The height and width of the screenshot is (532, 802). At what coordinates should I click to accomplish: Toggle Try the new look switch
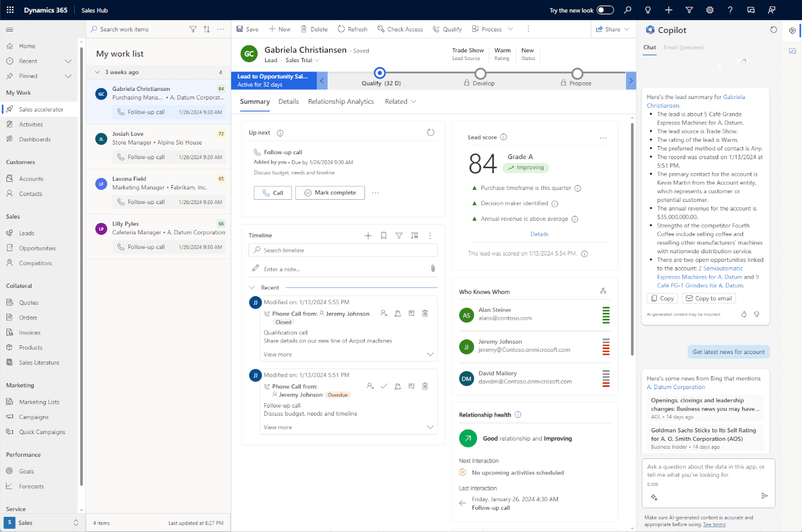605,10
